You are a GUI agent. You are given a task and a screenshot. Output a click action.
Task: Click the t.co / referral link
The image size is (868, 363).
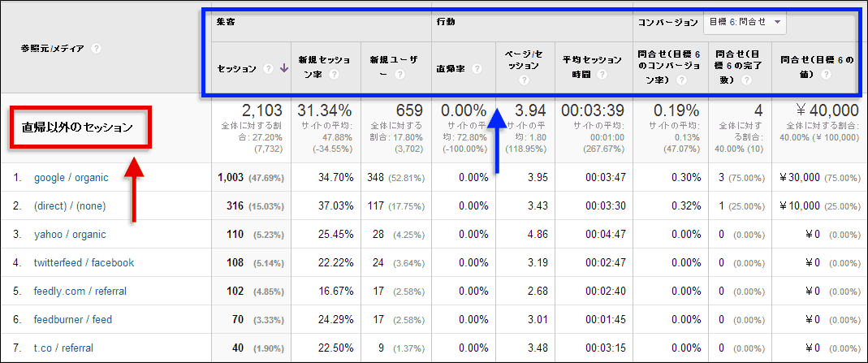[63, 348]
